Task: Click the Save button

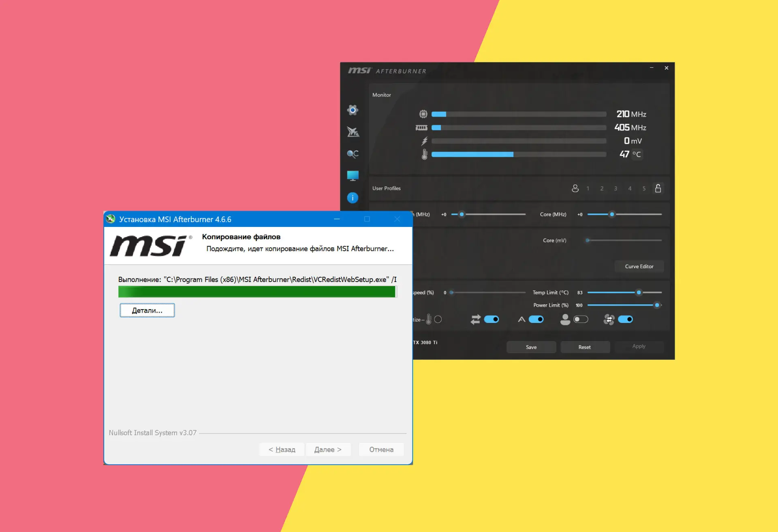Action: pyautogui.click(x=531, y=347)
